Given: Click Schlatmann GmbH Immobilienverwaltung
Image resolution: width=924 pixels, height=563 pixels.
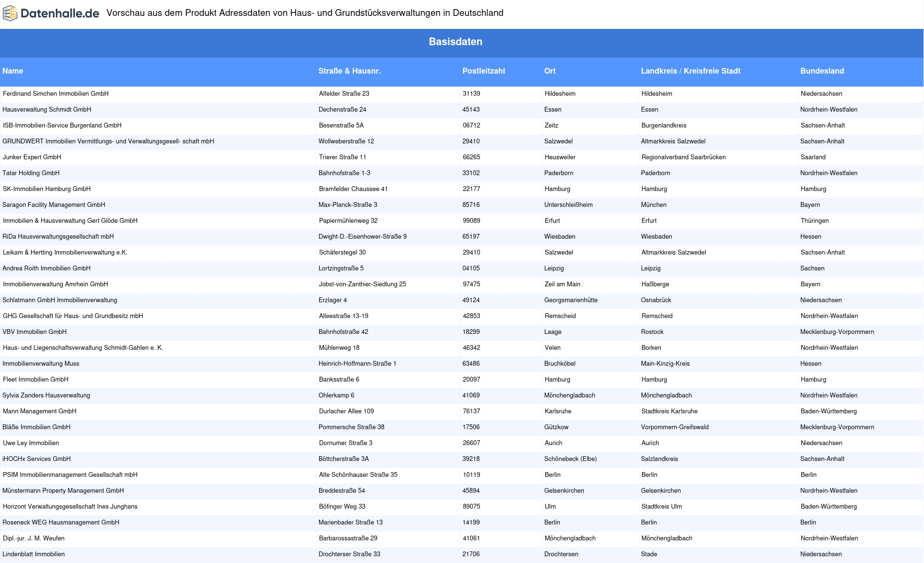Looking at the screenshot, I should click(60, 300).
